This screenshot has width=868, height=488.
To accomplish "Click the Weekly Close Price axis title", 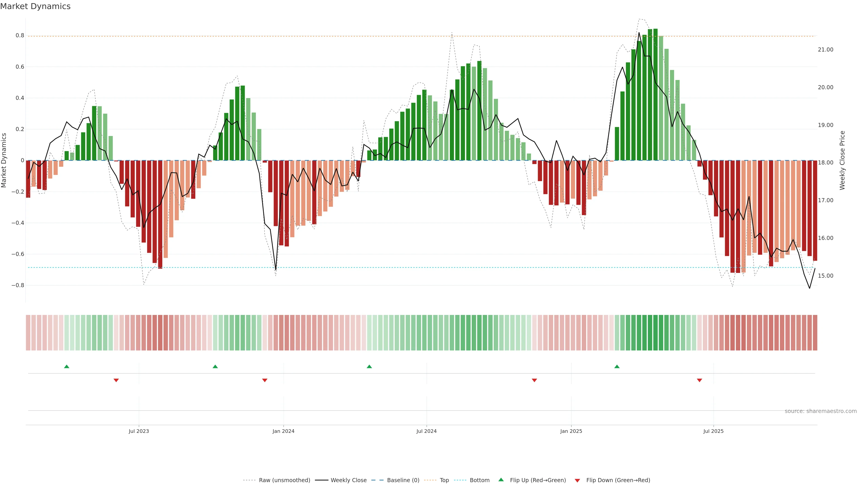I will coord(842,160).
